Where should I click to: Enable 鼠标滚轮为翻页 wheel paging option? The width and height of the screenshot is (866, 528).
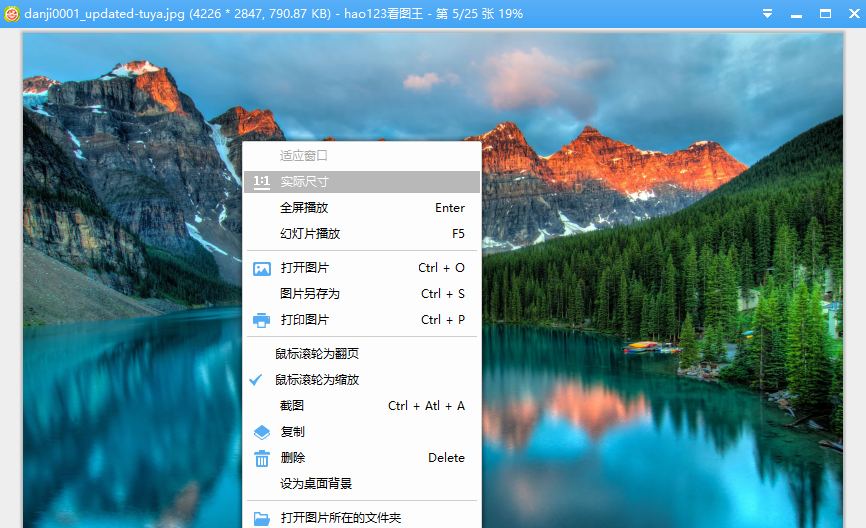[362, 353]
